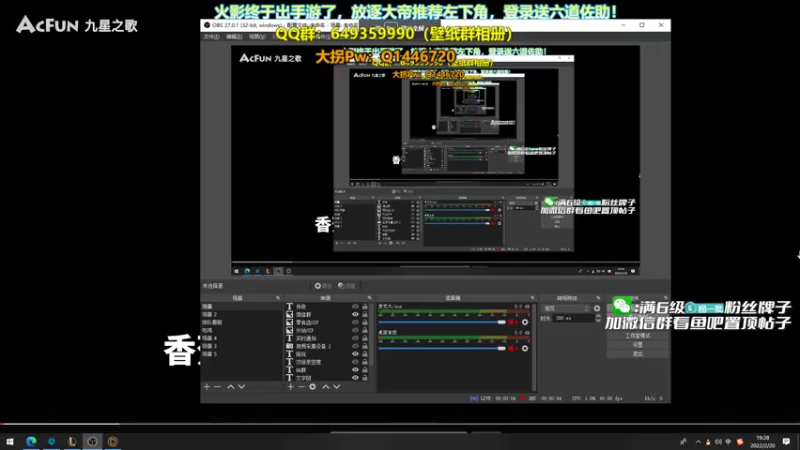Move source down in Sources panel
The height and width of the screenshot is (450, 800).
(337, 387)
